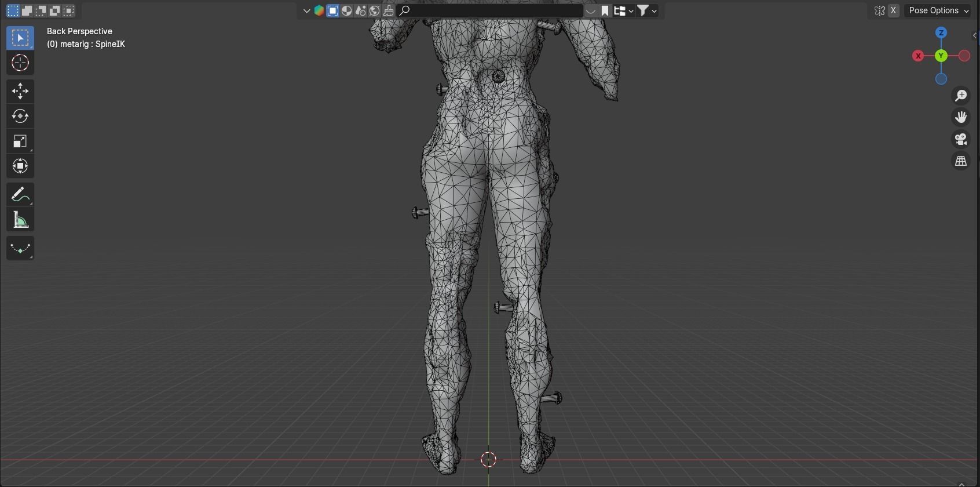
Task: Set selection mode to invert
Action: coord(54,10)
